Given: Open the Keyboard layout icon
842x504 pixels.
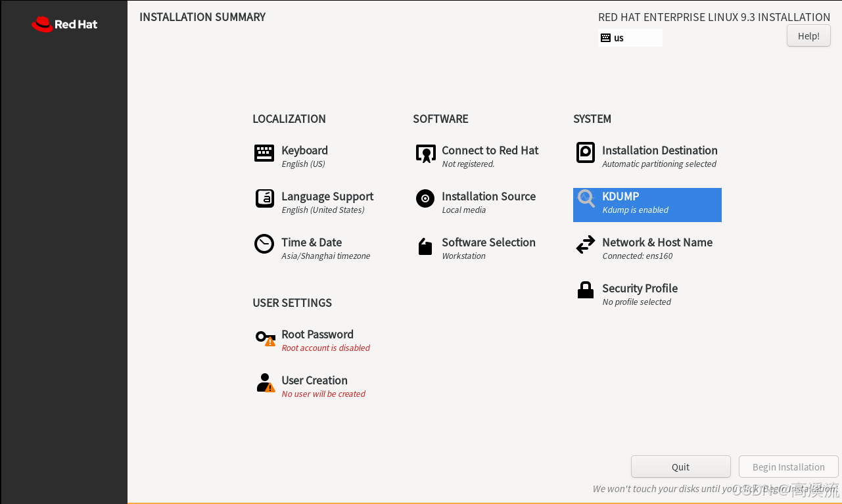Looking at the screenshot, I should [x=264, y=153].
